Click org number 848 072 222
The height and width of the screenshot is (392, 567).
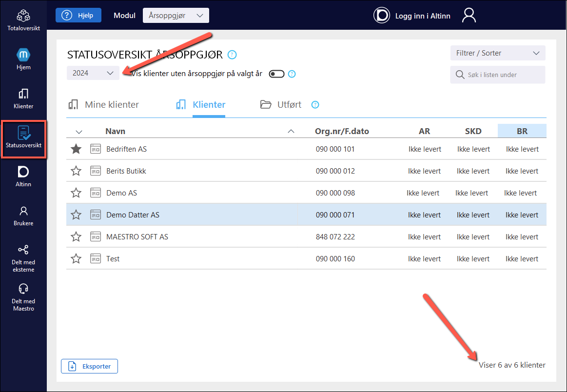[335, 237]
